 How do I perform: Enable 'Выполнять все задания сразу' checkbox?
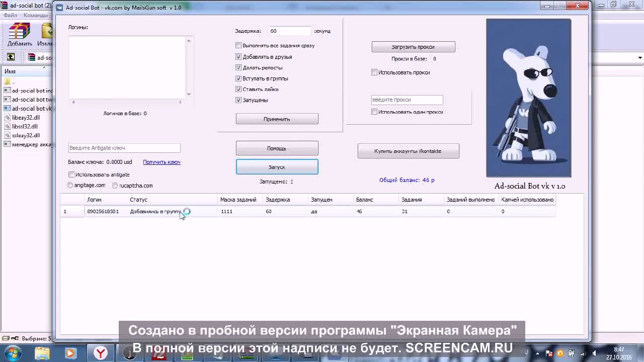point(238,46)
